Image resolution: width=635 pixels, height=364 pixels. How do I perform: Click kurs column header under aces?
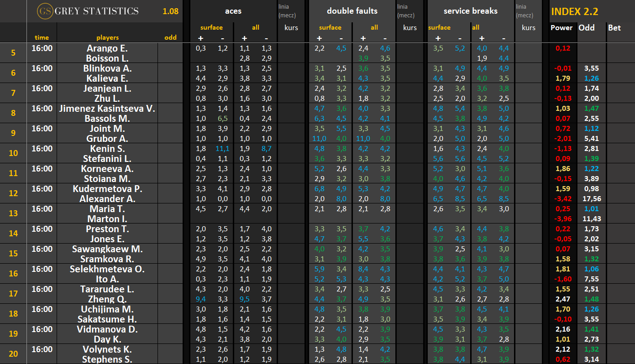[291, 27]
